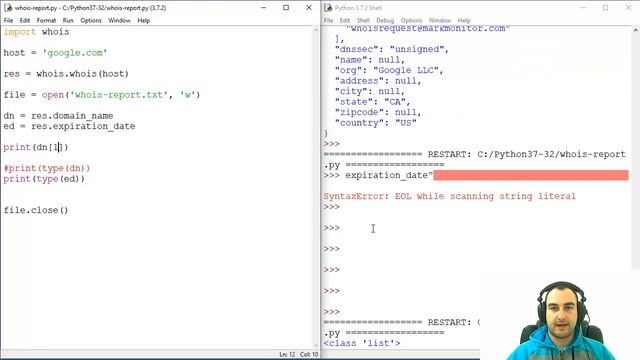Image resolution: width=640 pixels, height=360 pixels.
Task: Click the red highlighted error region in Shell
Action: [x=531, y=176]
